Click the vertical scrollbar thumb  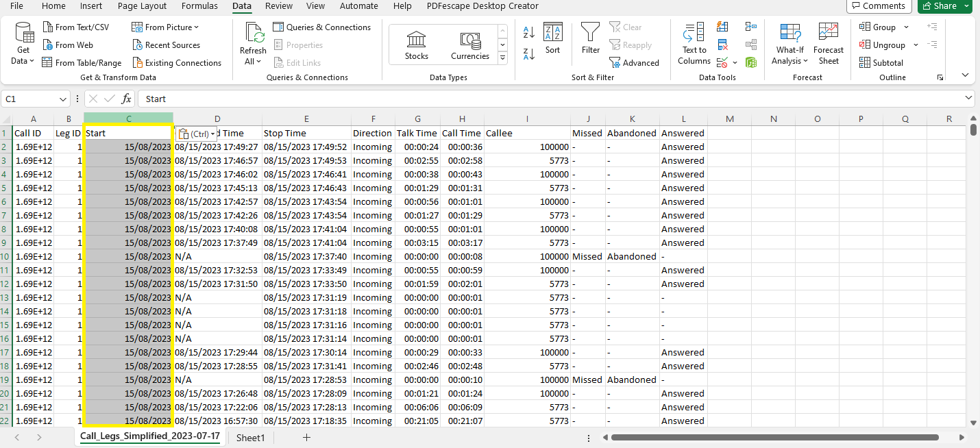[973, 130]
